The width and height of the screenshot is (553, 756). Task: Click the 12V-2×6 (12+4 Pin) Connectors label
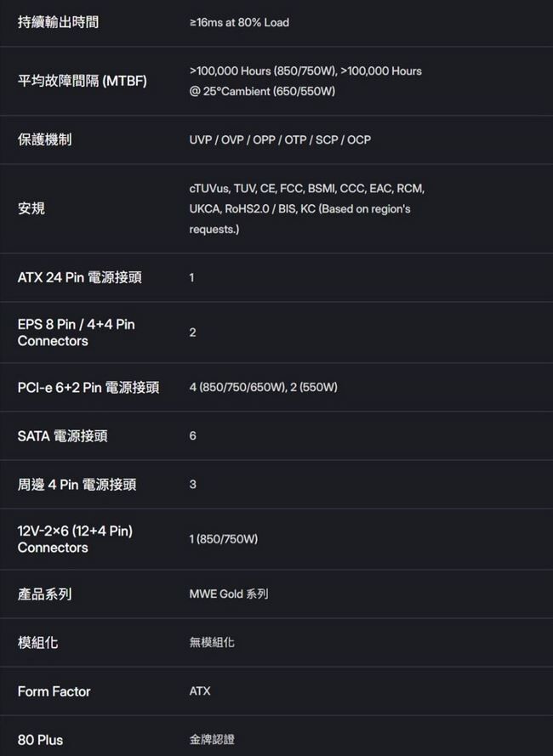pos(75,539)
